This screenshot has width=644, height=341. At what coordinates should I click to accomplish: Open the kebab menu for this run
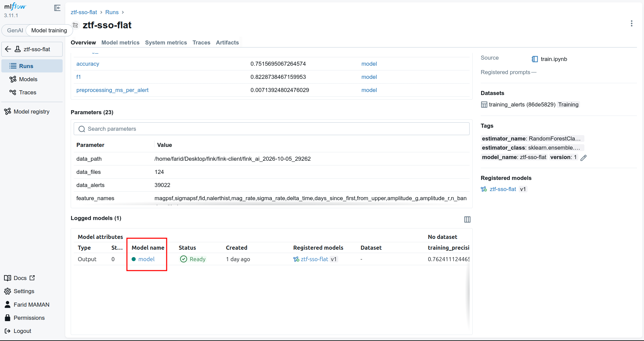(631, 23)
